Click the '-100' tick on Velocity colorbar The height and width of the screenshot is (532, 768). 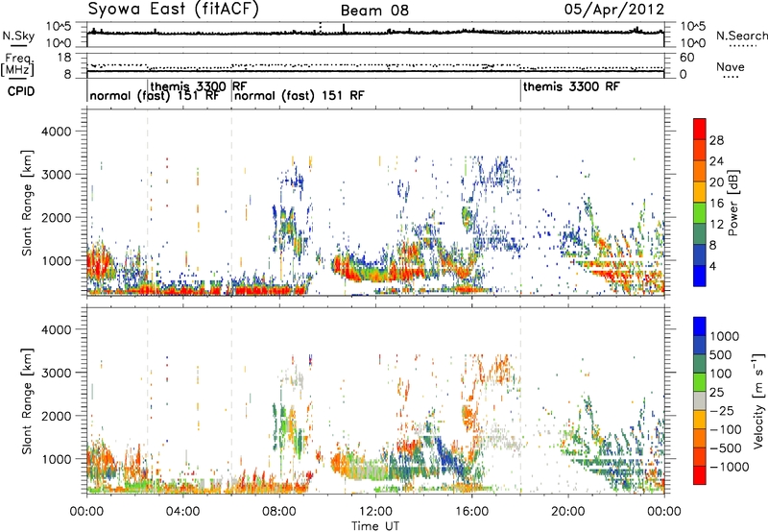pos(726,429)
